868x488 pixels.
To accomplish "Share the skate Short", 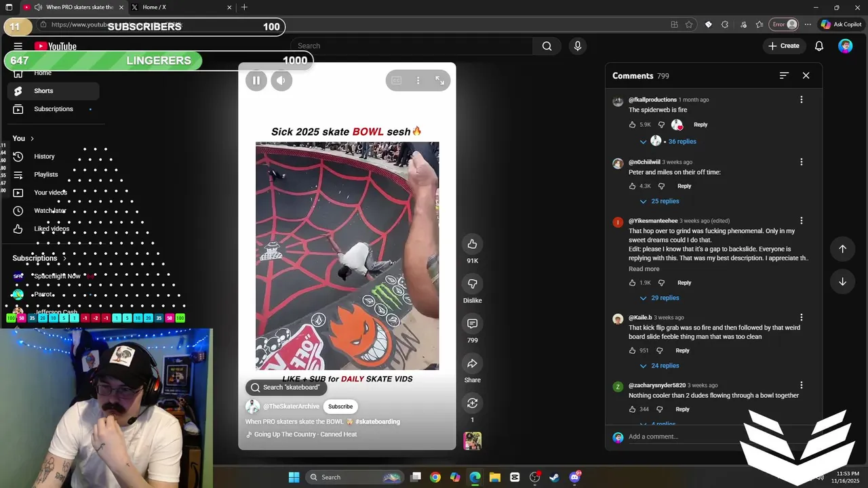I will tap(472, 363).
